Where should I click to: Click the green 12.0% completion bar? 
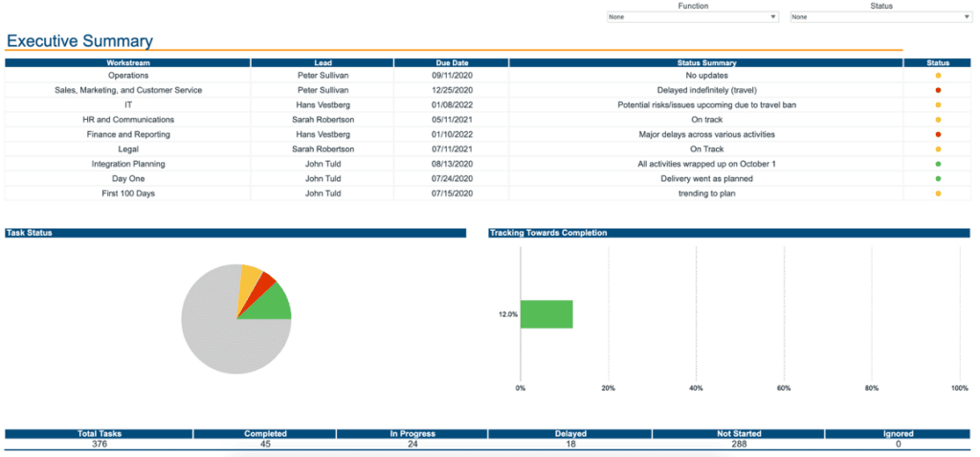(546, 314)
